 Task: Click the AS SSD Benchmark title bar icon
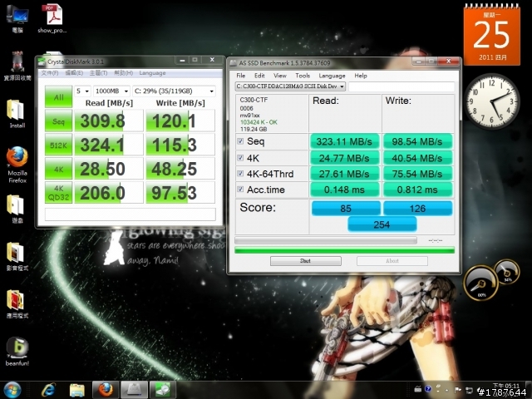(233, 63)
